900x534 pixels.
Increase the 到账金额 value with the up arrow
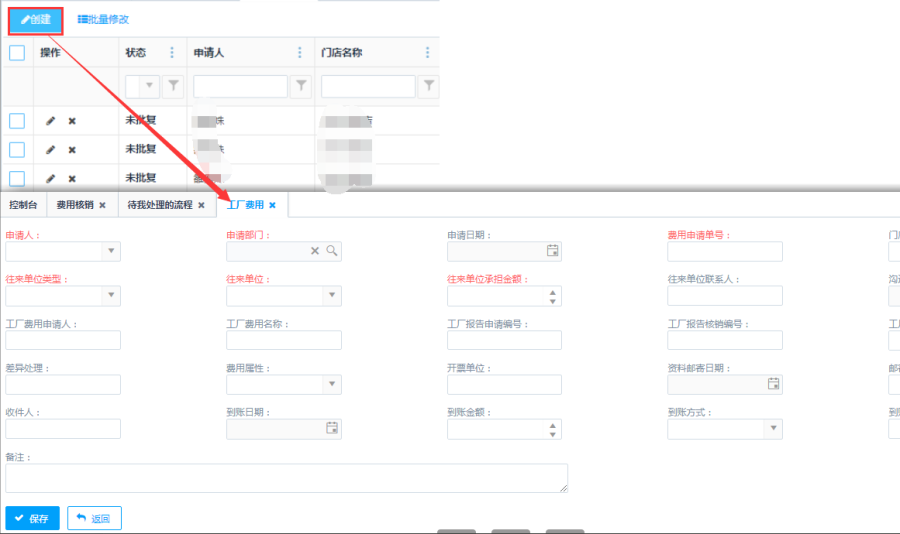[x=553, y=424]
